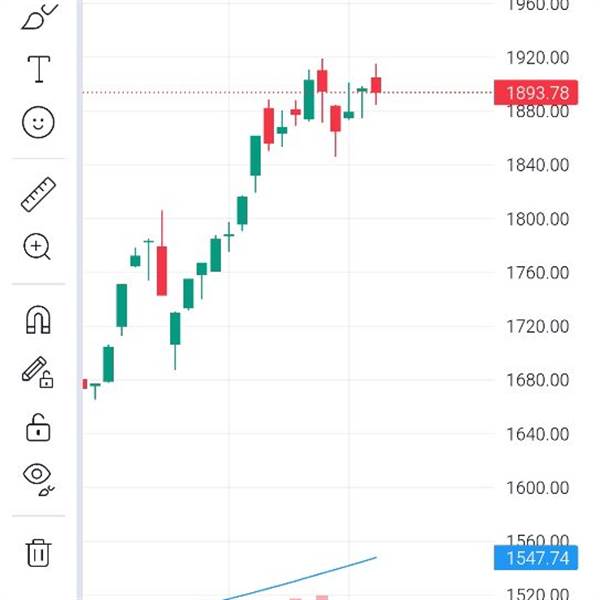Click the 1680.00 price scale label

click(537, 380)
